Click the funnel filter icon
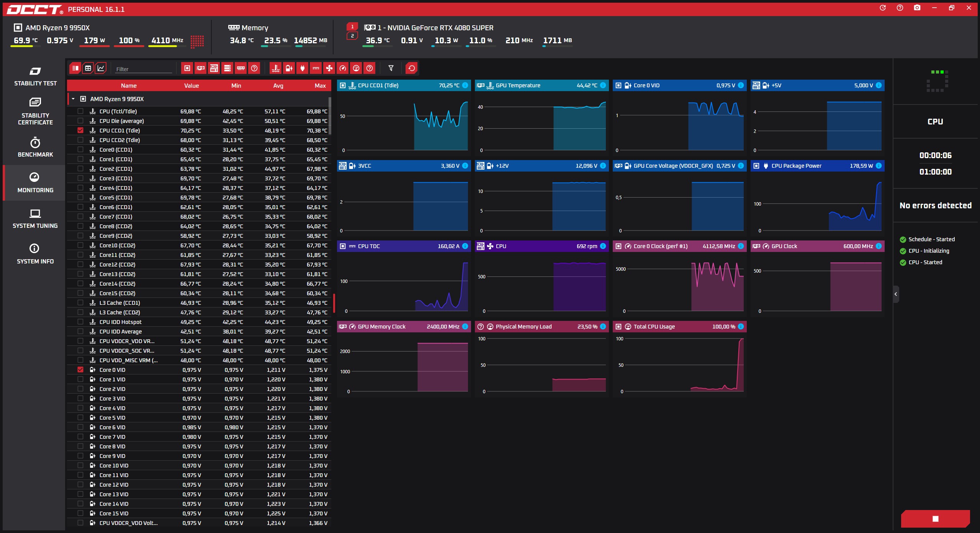 click(x=391, y=68)
